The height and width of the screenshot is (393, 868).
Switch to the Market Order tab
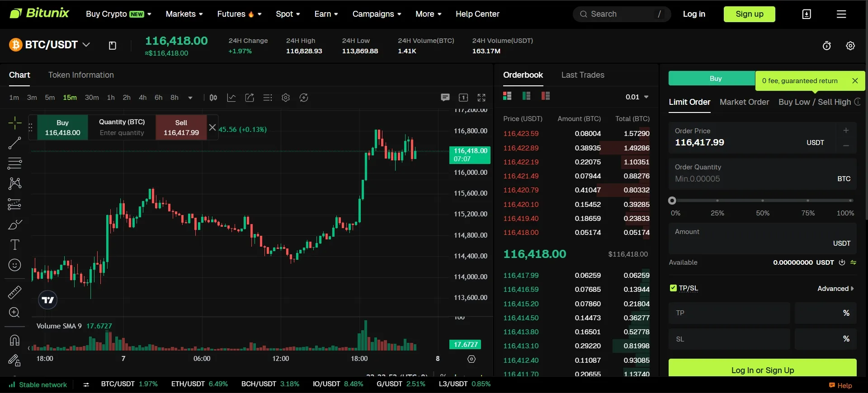(744, 102)
